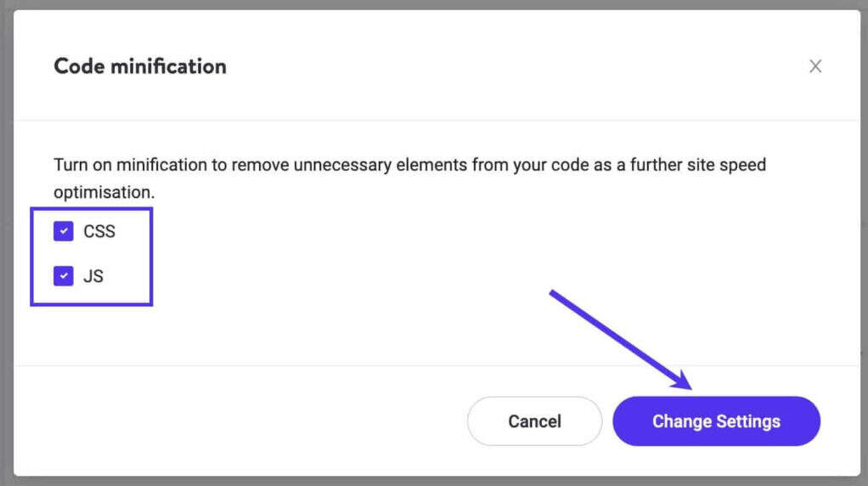Click the white checkmark inside the JS box
Image resolution: width=868 pixels, height=486 pixels.
(64, 276)
